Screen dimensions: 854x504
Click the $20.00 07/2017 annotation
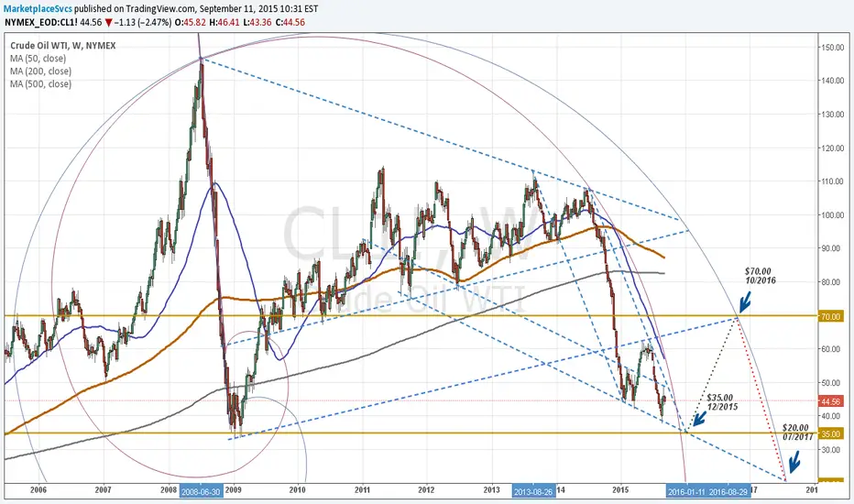(x=797, y=433)
